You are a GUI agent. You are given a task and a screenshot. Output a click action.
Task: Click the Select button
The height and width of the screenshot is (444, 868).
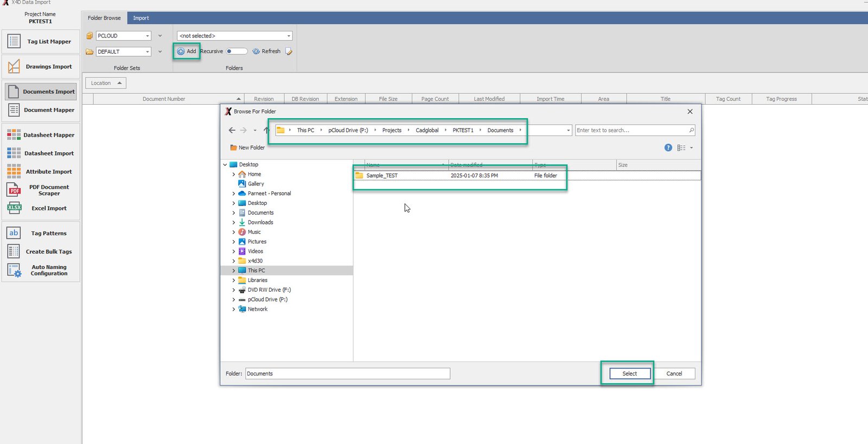coord(629,374)
